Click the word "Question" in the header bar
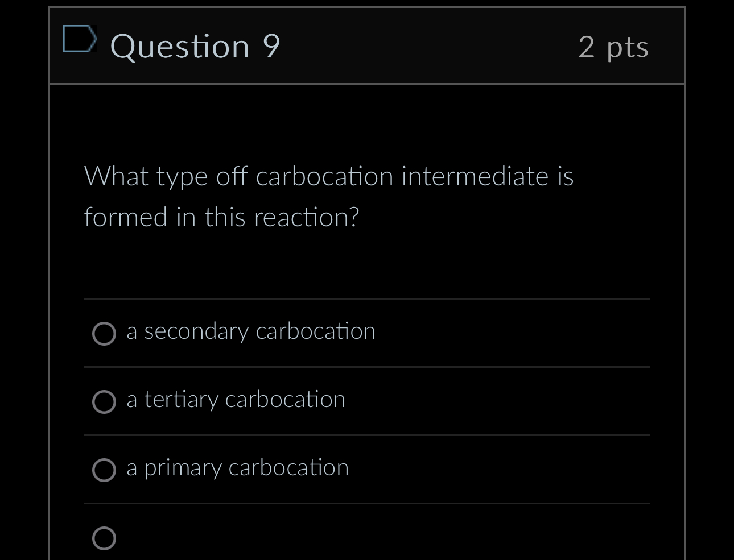 [180, 47]
